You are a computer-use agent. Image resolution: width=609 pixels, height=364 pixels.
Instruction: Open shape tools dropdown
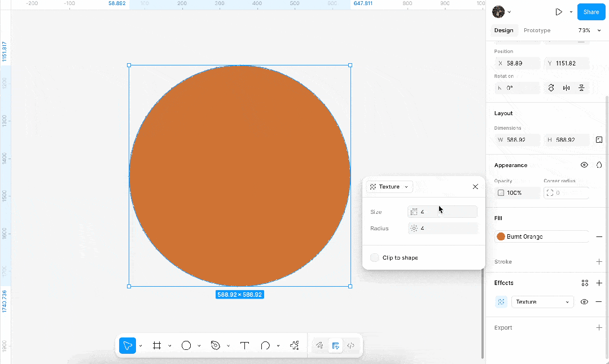[199, 346]
